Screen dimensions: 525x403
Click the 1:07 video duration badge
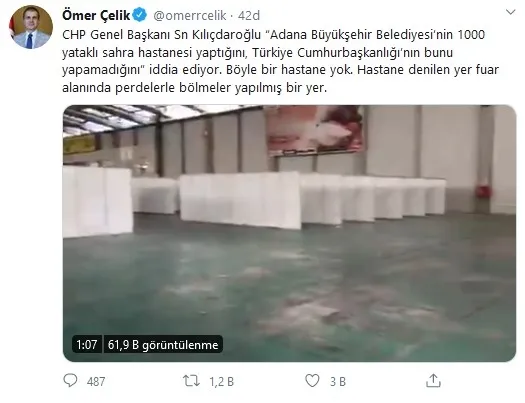87,344
